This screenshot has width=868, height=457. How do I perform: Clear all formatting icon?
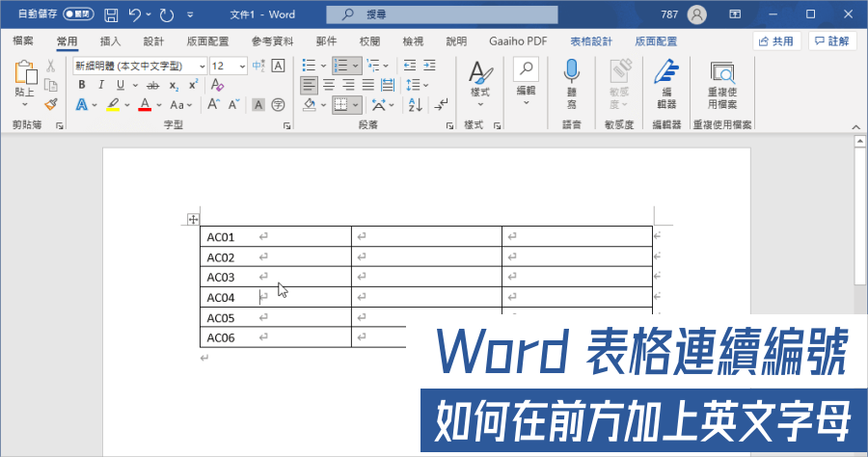pyautogui.click(x=217, y=85)
